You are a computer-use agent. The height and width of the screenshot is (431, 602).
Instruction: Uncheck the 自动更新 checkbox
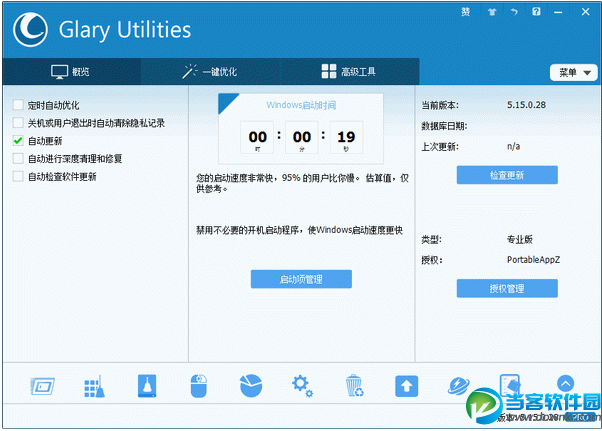pyautogui.click(x=18, y=141)
